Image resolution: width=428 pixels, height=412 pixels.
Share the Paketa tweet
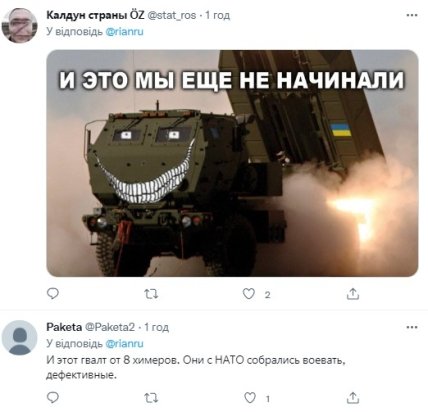pos(353,398)
